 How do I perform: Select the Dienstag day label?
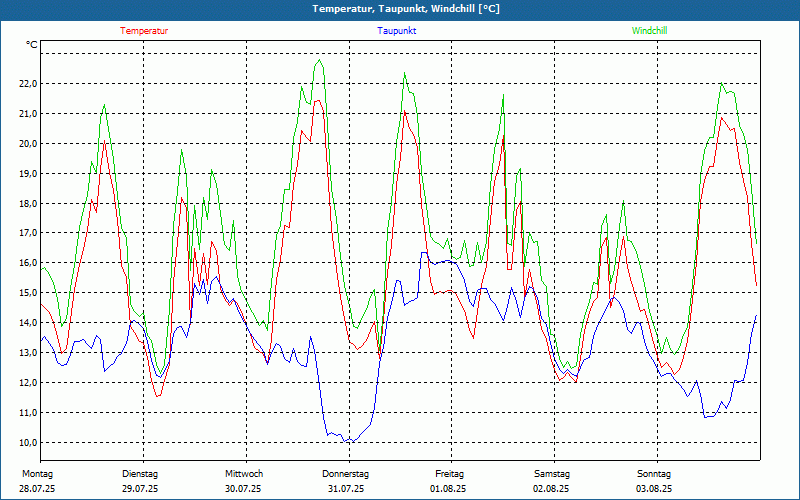click(140, 473)
